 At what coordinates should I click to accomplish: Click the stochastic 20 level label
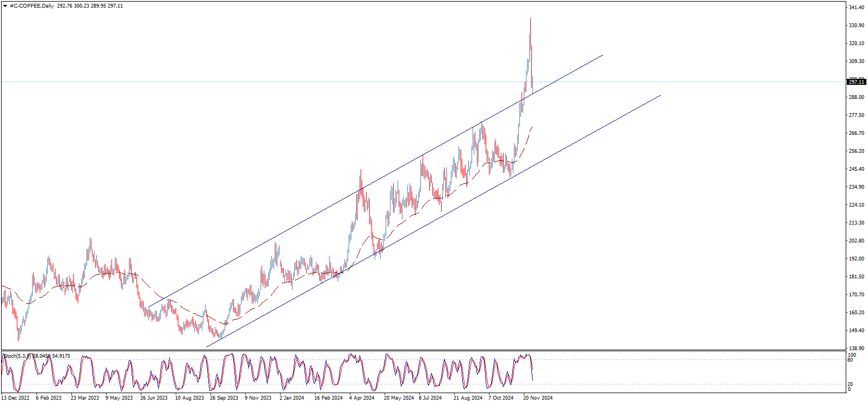tap(850, 384)
